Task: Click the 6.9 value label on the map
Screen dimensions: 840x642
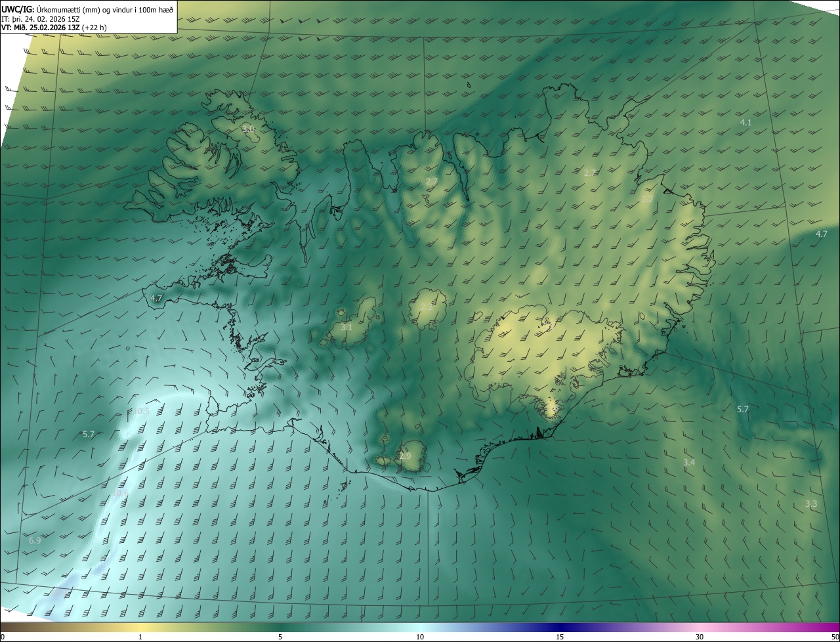Action: (35, 540)
